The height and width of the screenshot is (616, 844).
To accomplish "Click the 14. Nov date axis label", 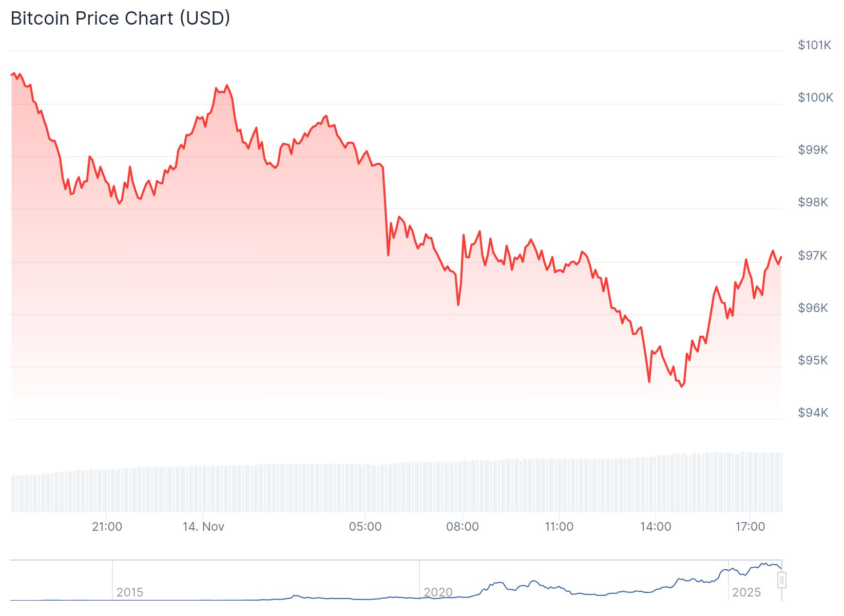I will 203,527.
